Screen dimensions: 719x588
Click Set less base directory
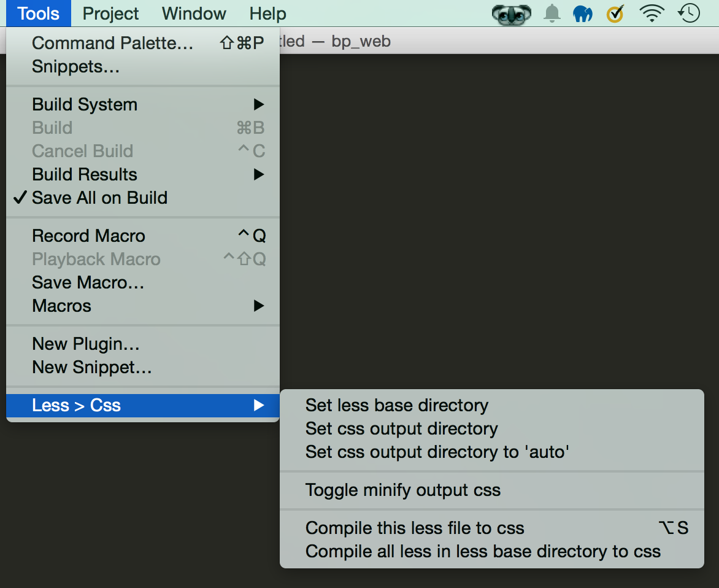396,405
